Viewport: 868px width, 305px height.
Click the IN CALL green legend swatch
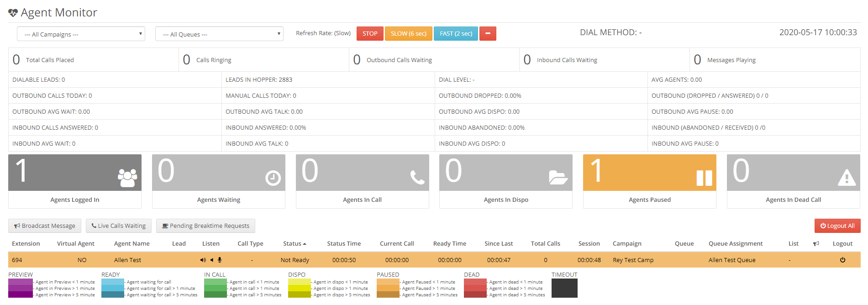pos(216,288)
